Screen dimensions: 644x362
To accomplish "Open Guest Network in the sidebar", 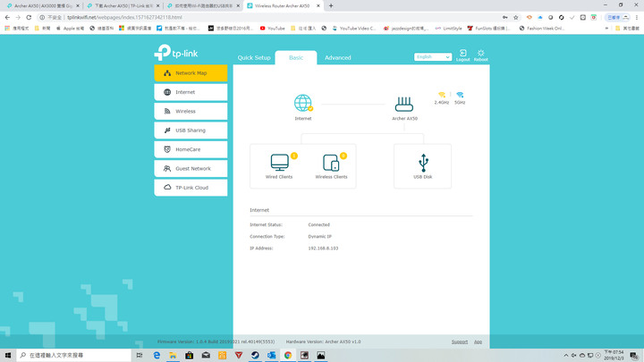I will pyautogui.click(x=191, y=169).
